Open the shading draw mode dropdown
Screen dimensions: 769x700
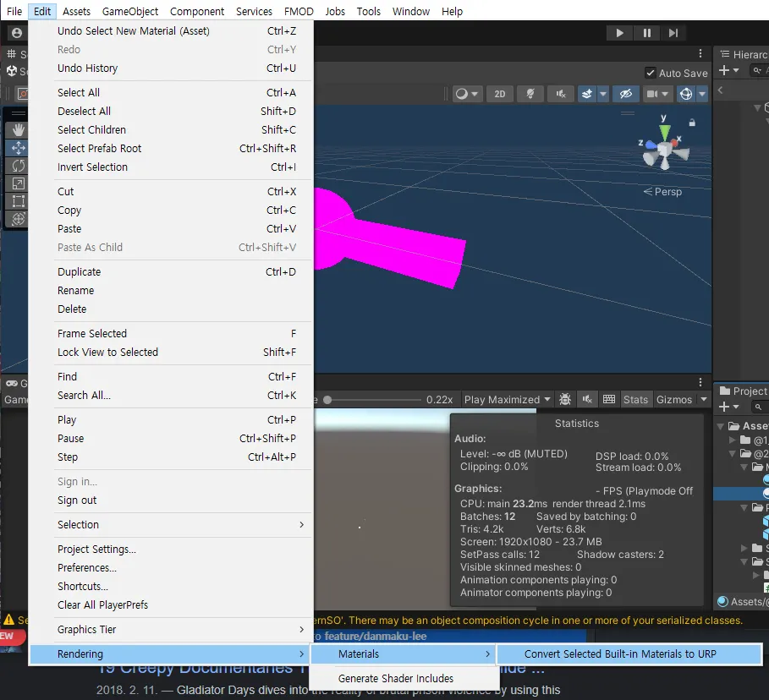(466, 94)
